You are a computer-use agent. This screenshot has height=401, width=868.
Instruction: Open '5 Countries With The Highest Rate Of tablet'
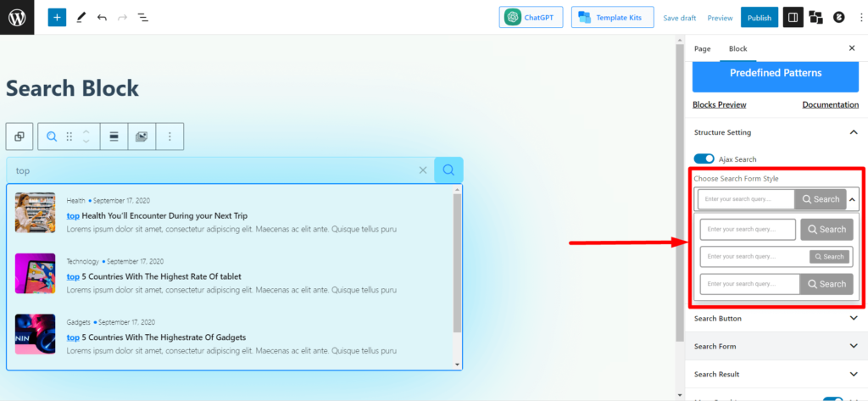tap(154, 276)
